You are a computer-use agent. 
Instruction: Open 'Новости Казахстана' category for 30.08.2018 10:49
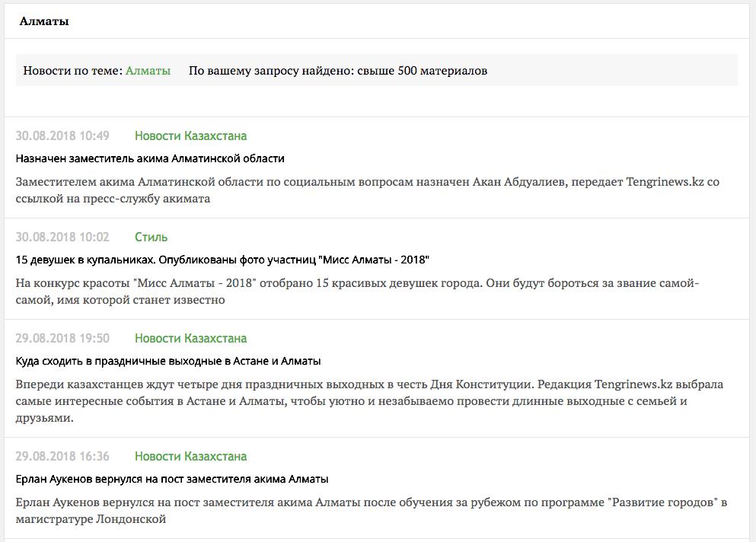click(190, 136)
